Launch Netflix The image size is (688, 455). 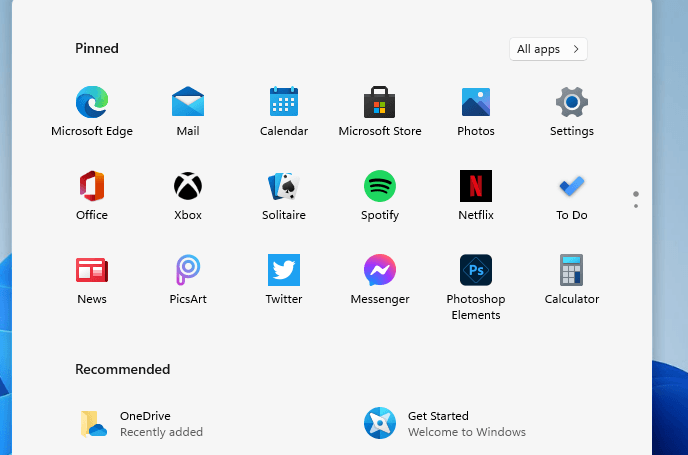coord(476,196)
